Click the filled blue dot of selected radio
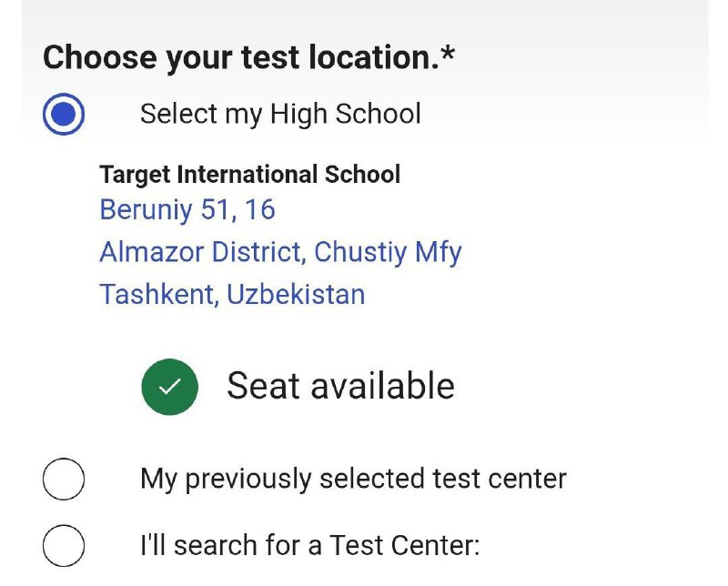Viewport: 728px width, 586px height. pos(64,114)
